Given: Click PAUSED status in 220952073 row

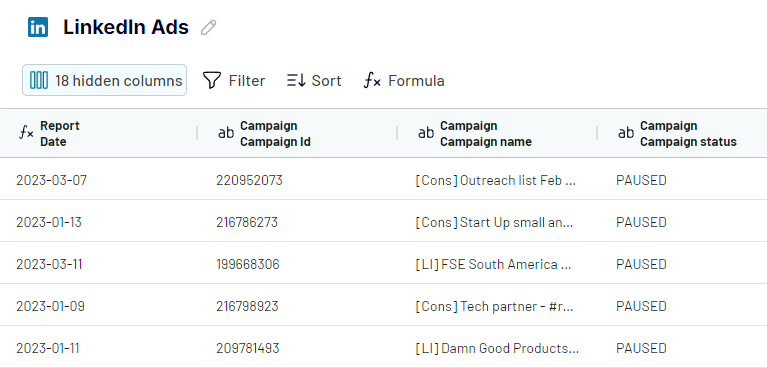Looking at the screenshot, I should click(641, 180).
